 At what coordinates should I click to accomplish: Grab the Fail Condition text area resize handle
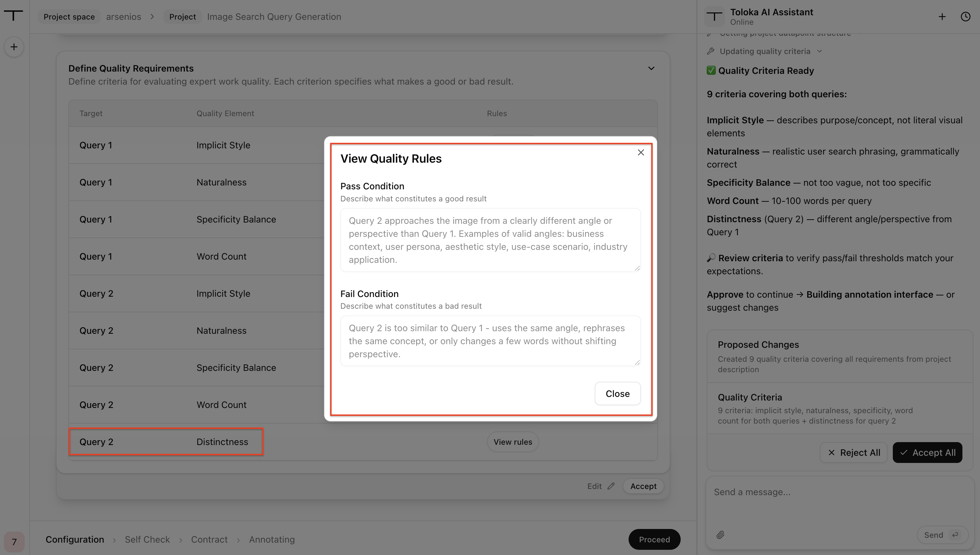[637, 362]
